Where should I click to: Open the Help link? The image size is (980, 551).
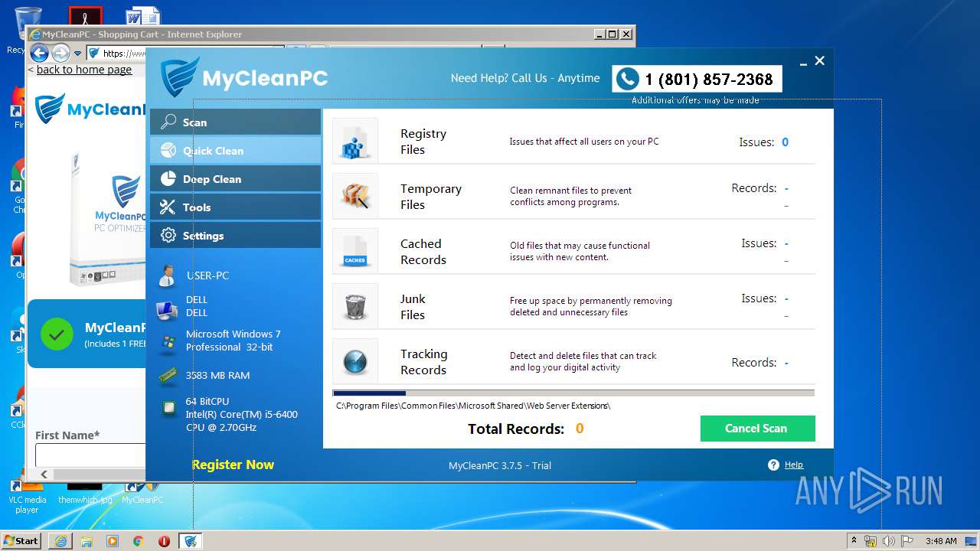[x=794, y=465]
